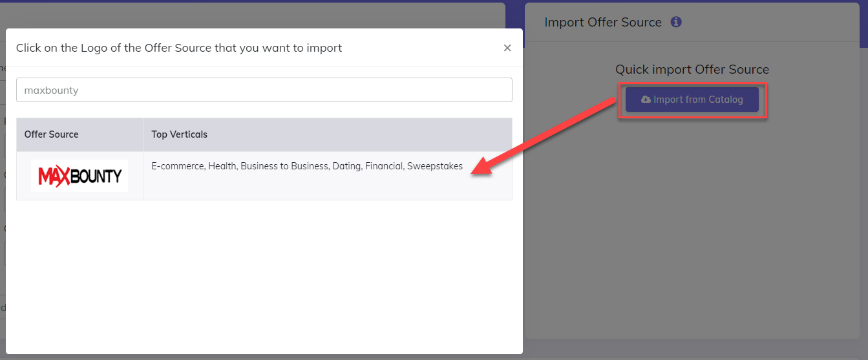Close the Offer Source import dialog

pyautogui.click(x=507, y=48)
